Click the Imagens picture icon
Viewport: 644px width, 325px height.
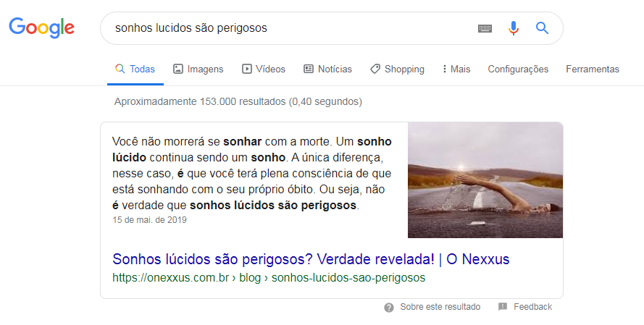[177, 69]
